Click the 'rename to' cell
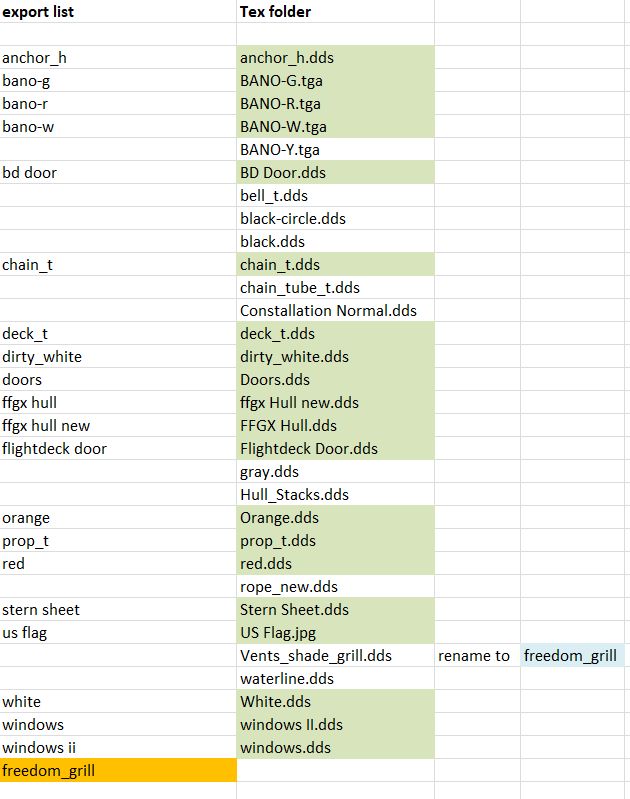This screenshot has height=799, width=630. coord(477,655)
